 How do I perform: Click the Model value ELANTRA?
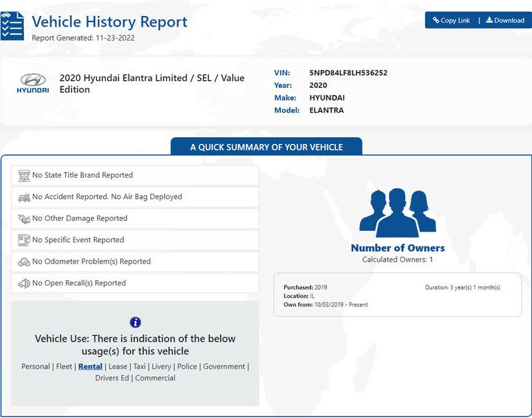[x=327, y=110]
